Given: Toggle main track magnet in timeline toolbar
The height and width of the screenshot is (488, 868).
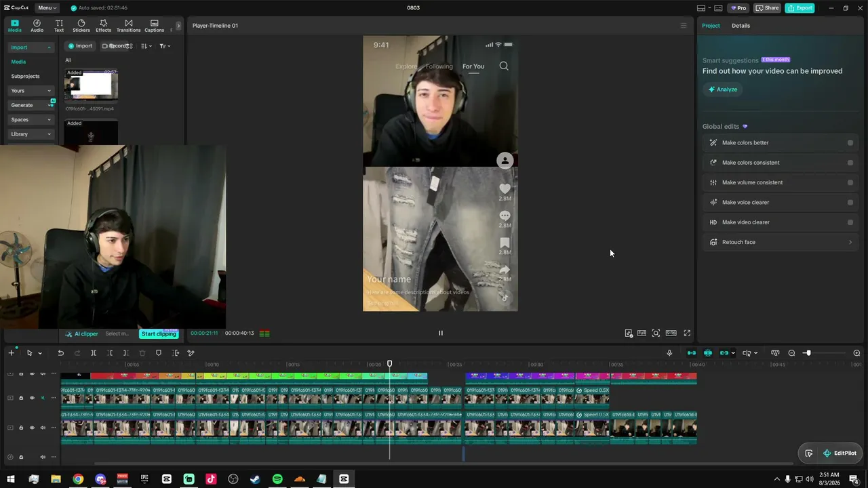Looking at the screenshot, I should click(x=692, y=353).
